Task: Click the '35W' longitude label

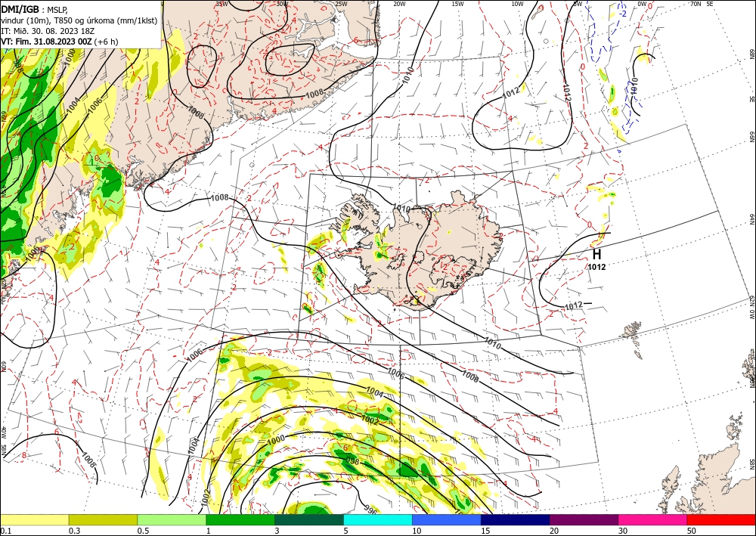Action: pos(222,4)
